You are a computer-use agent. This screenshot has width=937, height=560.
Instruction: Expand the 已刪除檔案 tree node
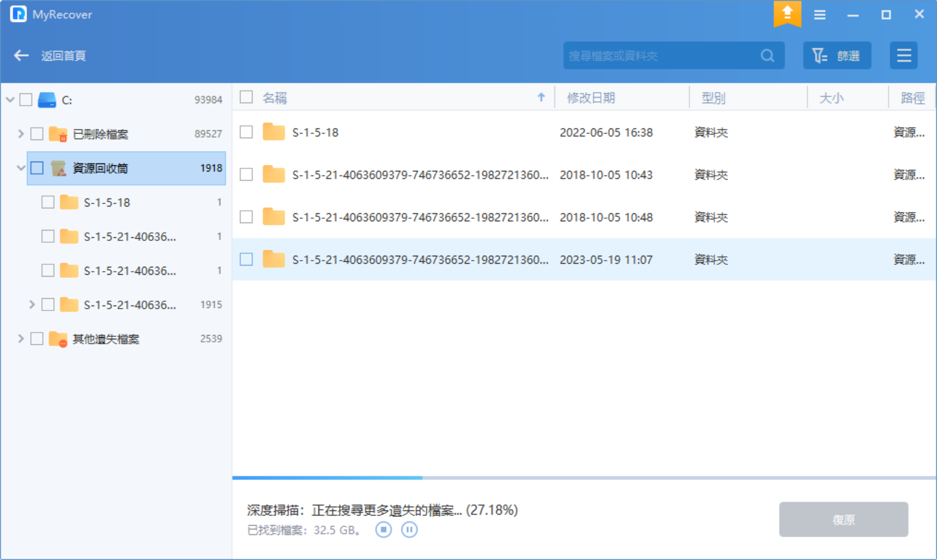pos(21,133)
